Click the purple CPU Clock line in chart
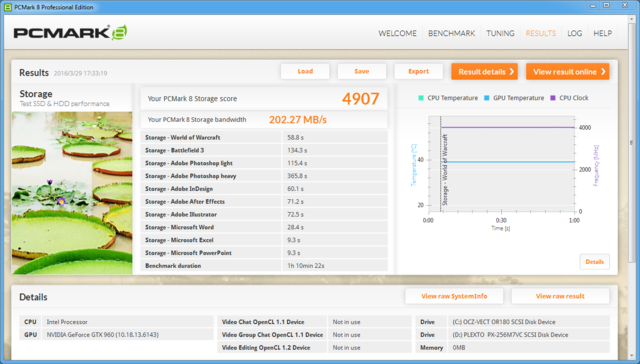This screenshot has width=640, height=364. pos(508,127)
